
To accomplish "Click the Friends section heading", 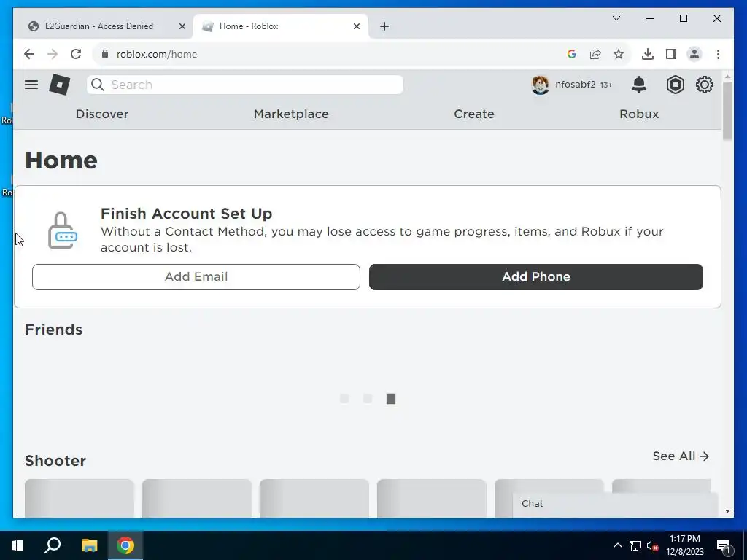I will (53, 330).
